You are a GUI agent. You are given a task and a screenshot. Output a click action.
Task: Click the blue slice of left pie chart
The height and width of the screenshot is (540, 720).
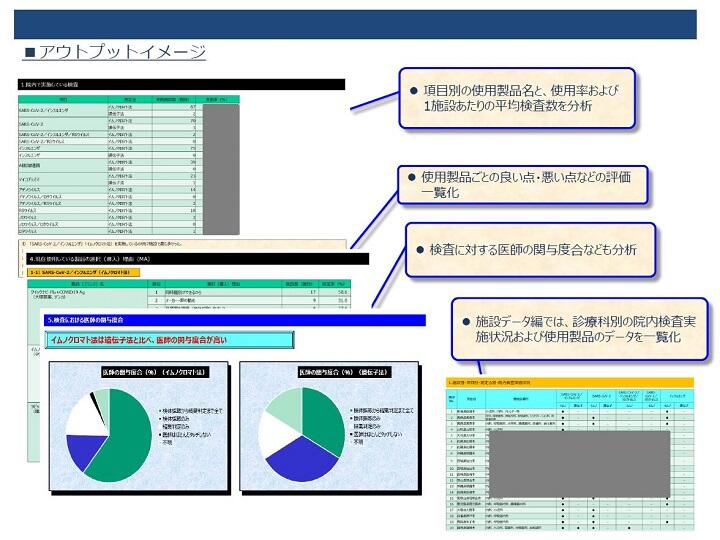click(x=82, y=450)
